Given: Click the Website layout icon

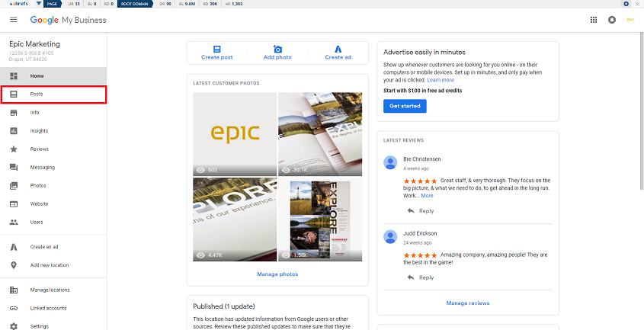Looking at the screenshot, I should click(14, 203).
